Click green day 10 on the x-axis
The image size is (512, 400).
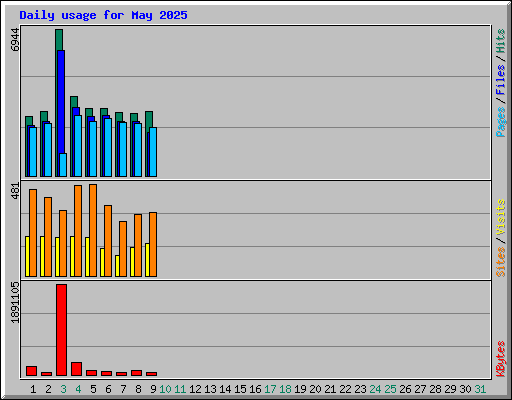(x=165, y=389)
